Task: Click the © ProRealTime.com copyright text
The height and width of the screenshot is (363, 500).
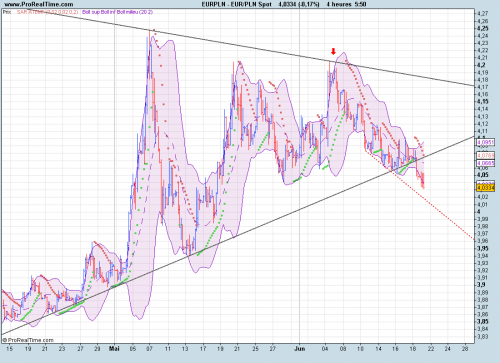Action: (x=28, y=340)
